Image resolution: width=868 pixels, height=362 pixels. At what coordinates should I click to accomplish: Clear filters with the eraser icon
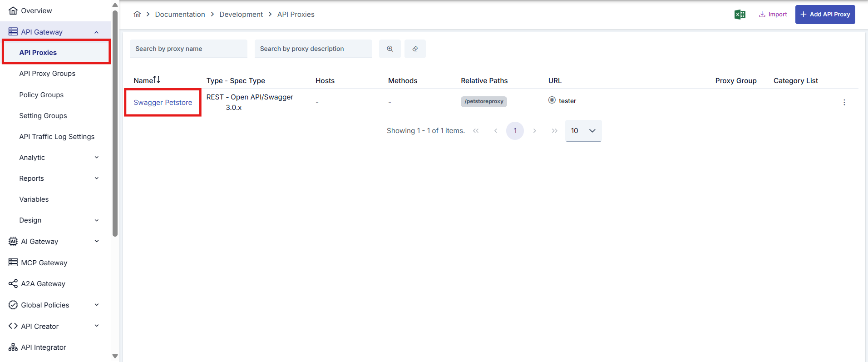[x=415, y=49]
